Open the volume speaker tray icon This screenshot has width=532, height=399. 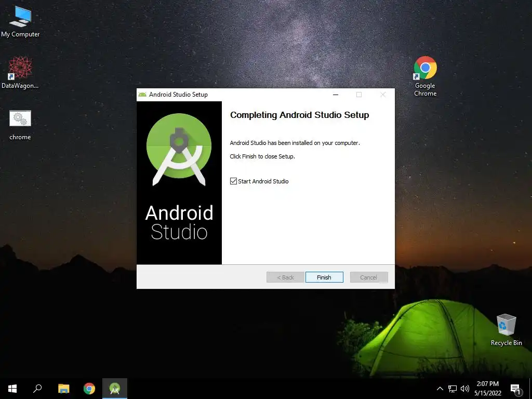465,389
